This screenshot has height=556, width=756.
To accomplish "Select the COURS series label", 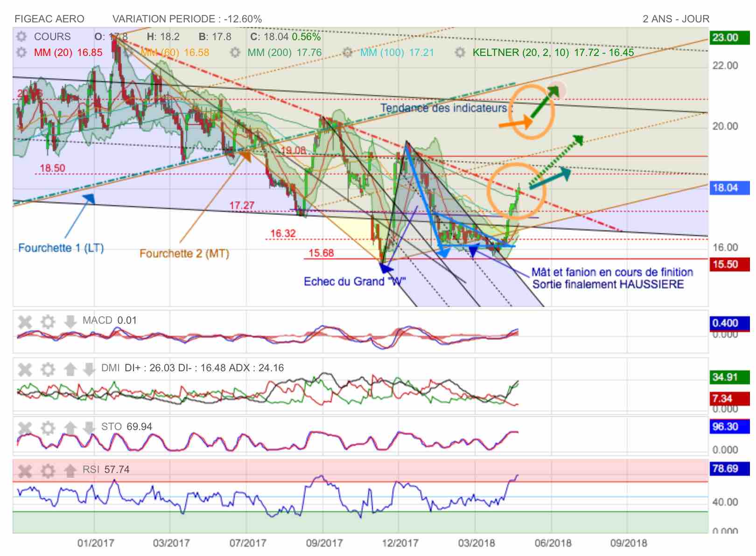I will click(x=52, y=37).
